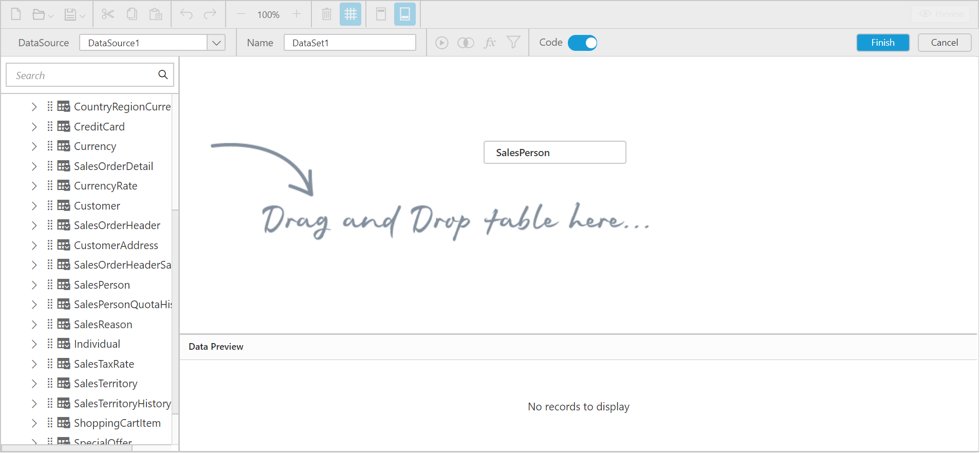Expand the Customer table node

34,206
